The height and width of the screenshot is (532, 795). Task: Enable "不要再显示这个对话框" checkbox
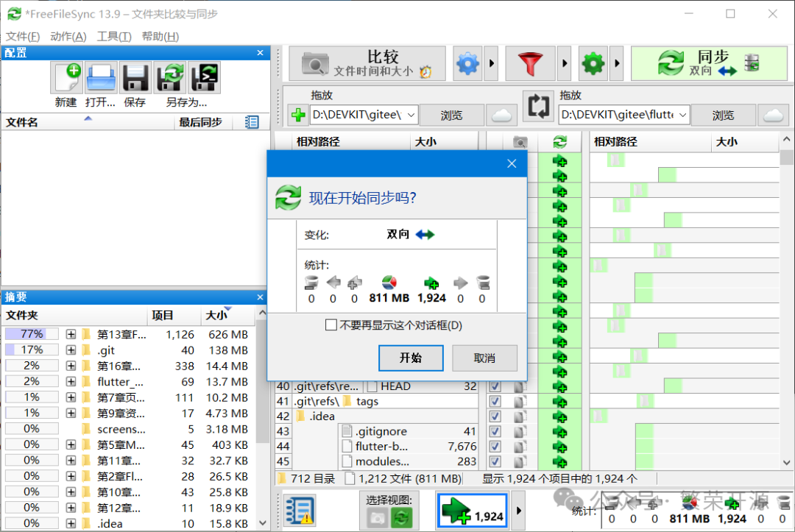click(331, 325)
